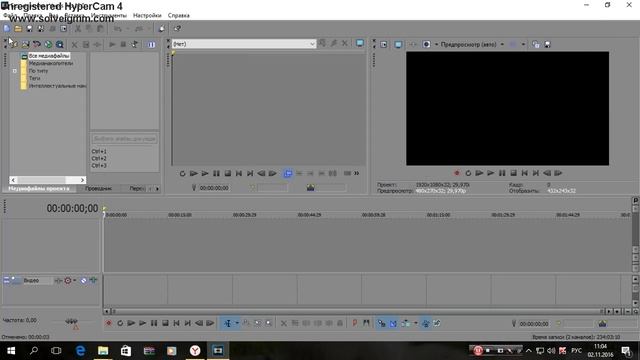Click Play under the preview window

coord(491,173)
